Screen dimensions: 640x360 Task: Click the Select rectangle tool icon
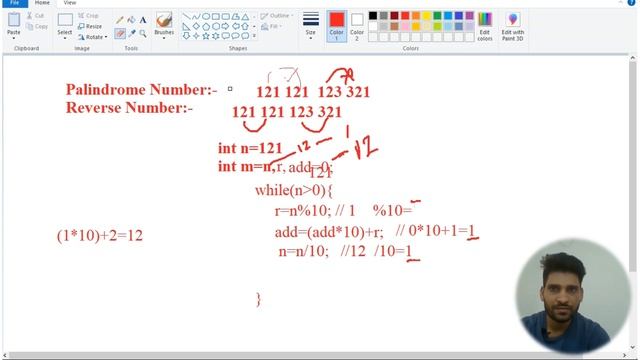(65, 20)
